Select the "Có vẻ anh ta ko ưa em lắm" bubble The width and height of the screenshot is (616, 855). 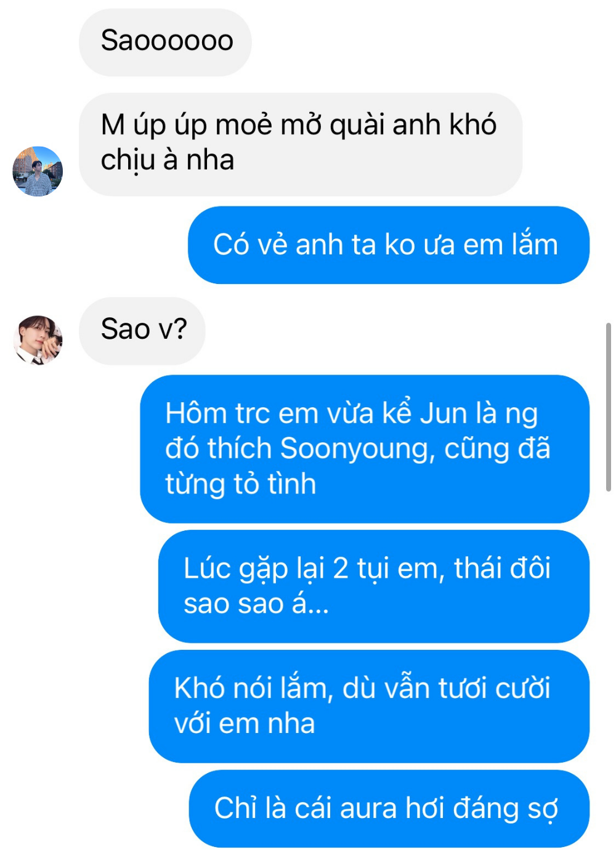pos(389,245)
